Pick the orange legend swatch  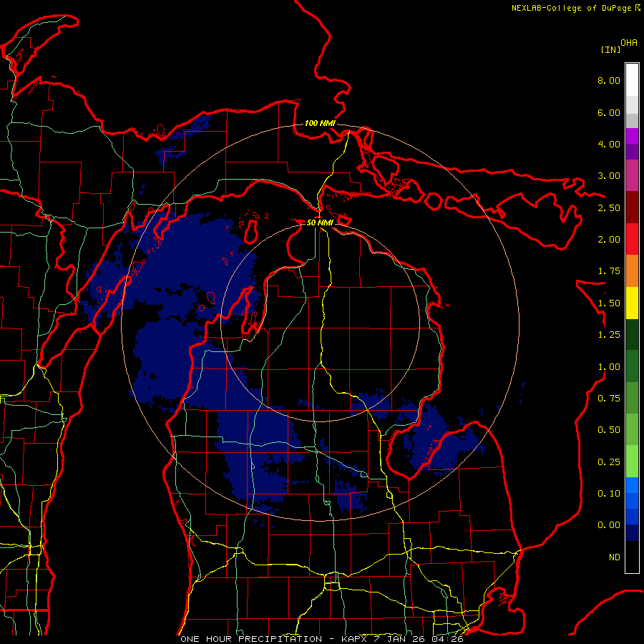pyautogui.click(x=632, y=270)
